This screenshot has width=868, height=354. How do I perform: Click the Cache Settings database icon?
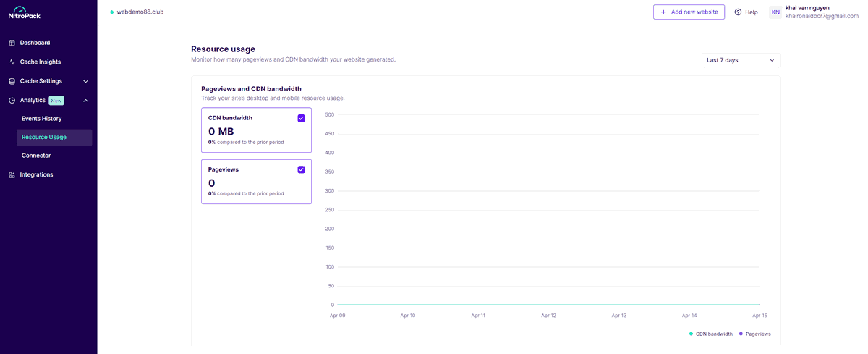coord(12,81)
